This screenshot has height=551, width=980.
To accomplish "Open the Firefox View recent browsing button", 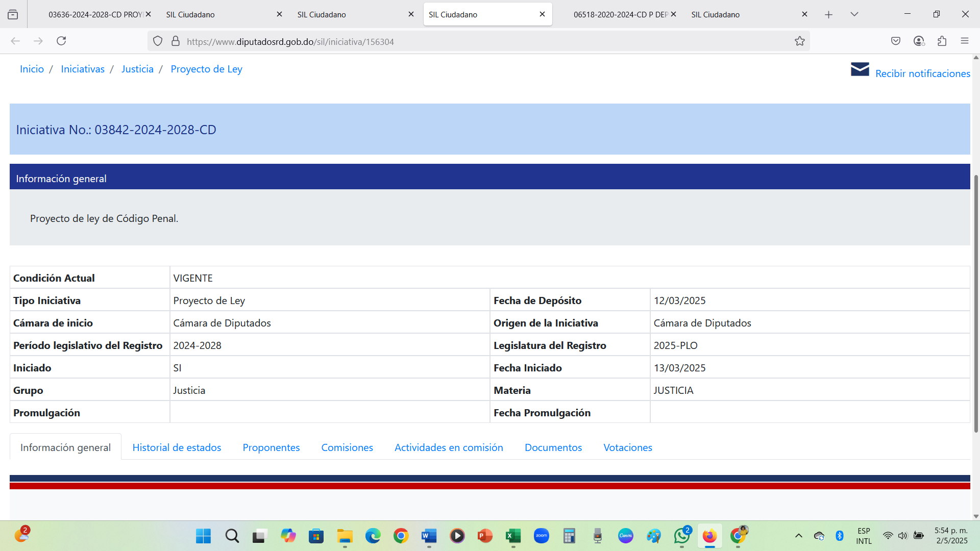I will [x=13, y=14].
